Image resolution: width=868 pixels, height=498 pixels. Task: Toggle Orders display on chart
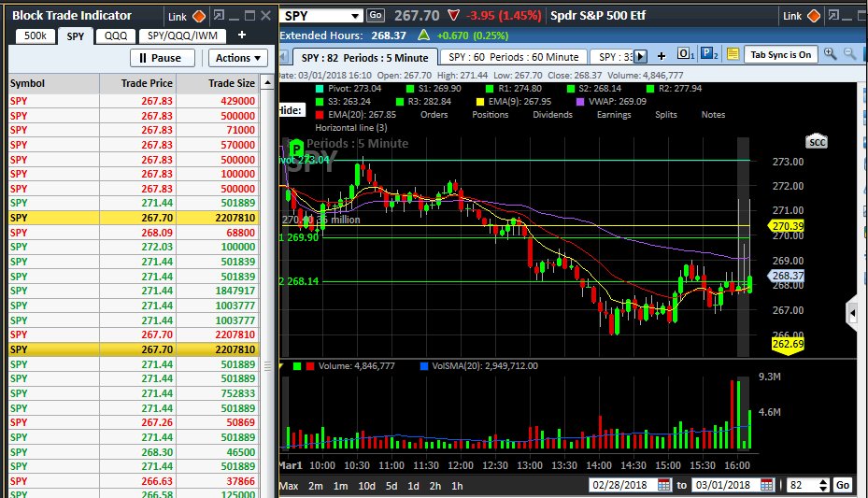tap(434, 115)
